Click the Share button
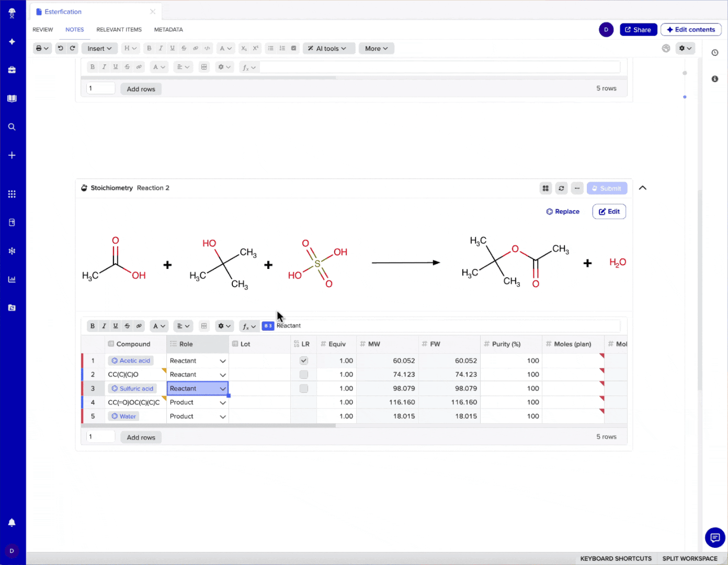Image resolution: width=728 pixels, height=565 pixels. point(638,30)
